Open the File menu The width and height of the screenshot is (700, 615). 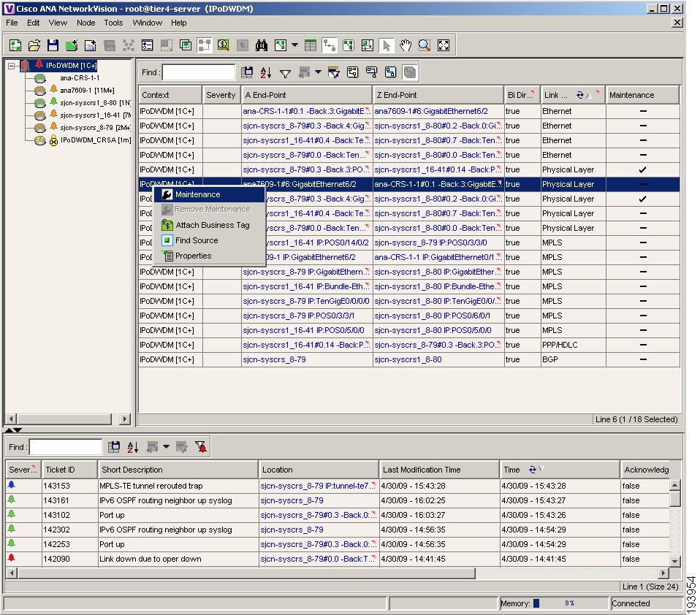pos(12,23)
